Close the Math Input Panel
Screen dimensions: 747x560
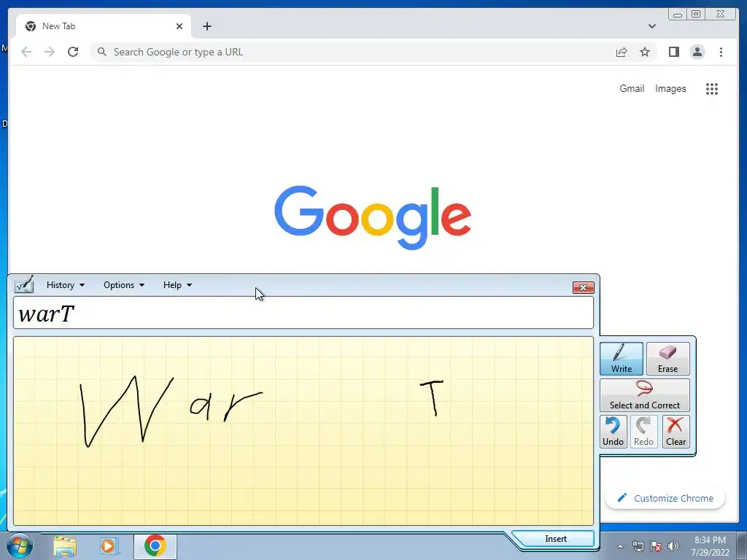(x=583, y=287)
